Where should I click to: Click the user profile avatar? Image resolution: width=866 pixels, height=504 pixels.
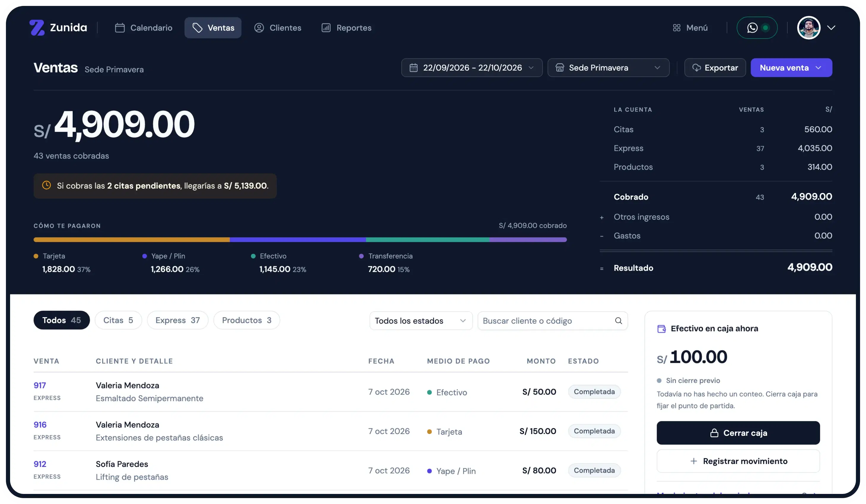(808, 28)
